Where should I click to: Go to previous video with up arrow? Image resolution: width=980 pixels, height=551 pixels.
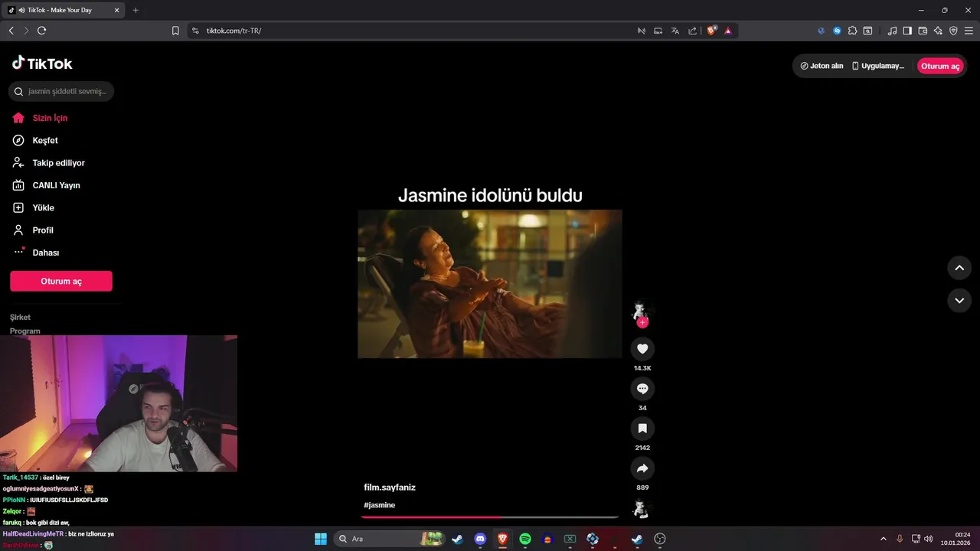(959, 268)
